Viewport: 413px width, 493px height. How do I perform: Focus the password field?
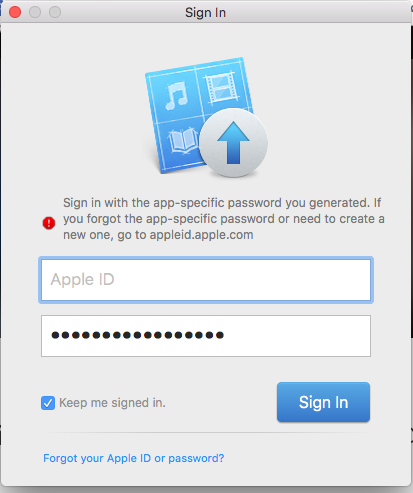pyautogui.click(x=206, y=336)
